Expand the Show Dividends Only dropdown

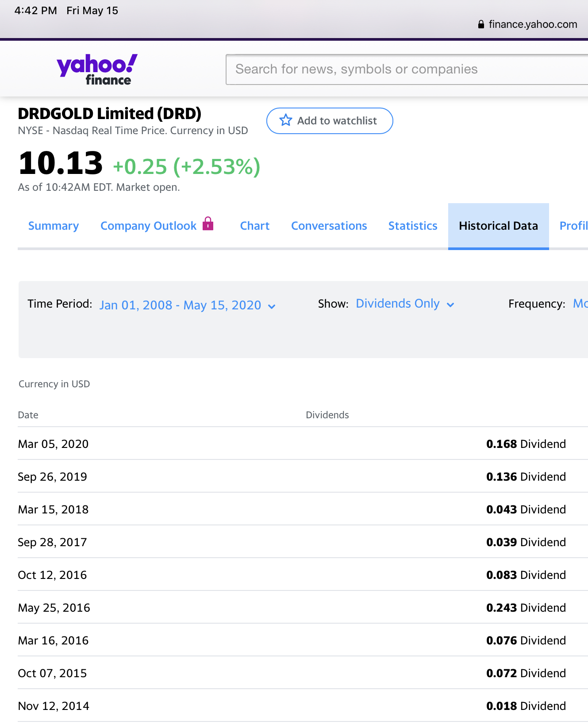click(x=398, y=304)
